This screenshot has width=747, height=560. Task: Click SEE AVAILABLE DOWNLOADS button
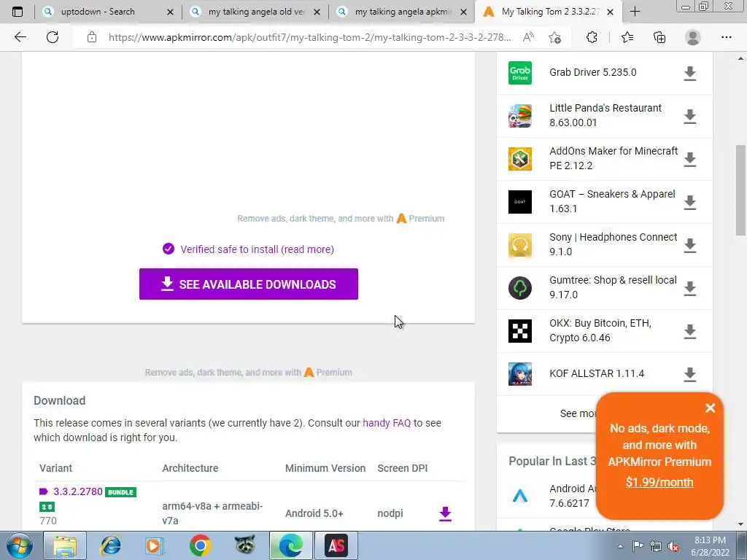(248, 284)
